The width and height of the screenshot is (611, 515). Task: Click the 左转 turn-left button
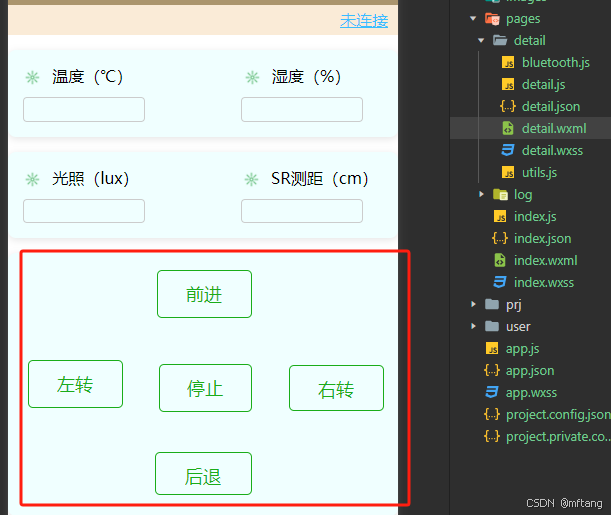(75, 384)
